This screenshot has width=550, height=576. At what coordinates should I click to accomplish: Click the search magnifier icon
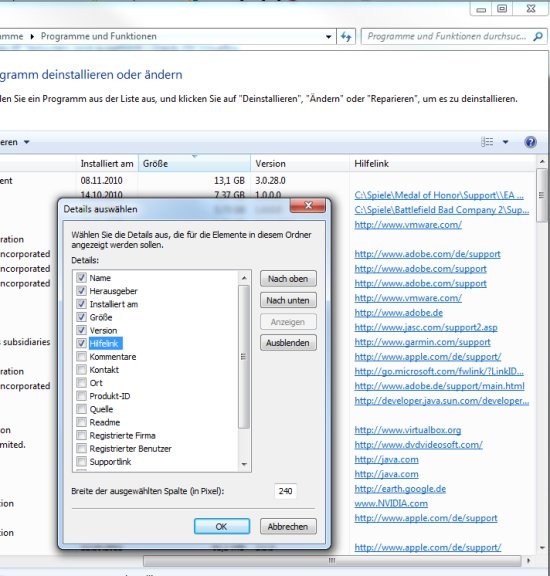(x=538, y=36)
